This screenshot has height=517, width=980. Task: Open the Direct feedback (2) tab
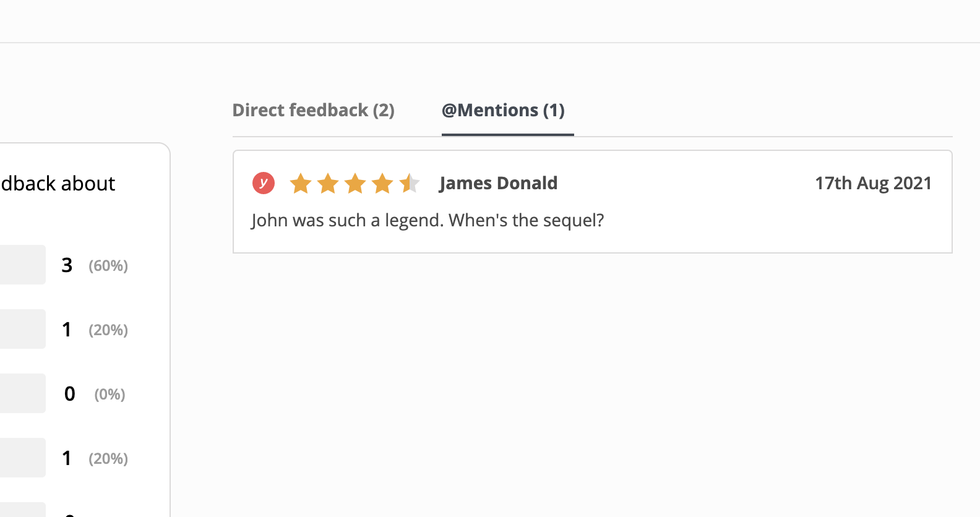[x=313, y=110]
